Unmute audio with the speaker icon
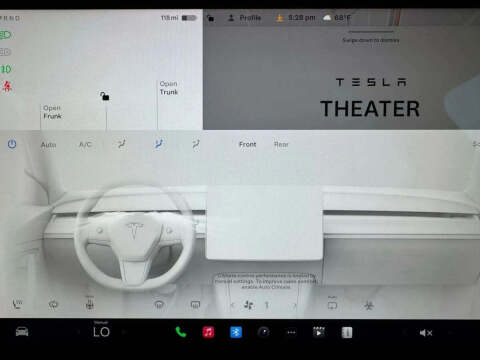Screen dimensions: 480x360 click(426, 333)
